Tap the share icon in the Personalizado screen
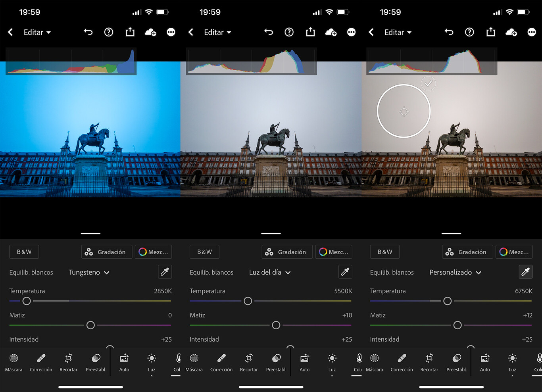Screen dimensions: 542x392 pyautogui.click(x=491, y=32)
